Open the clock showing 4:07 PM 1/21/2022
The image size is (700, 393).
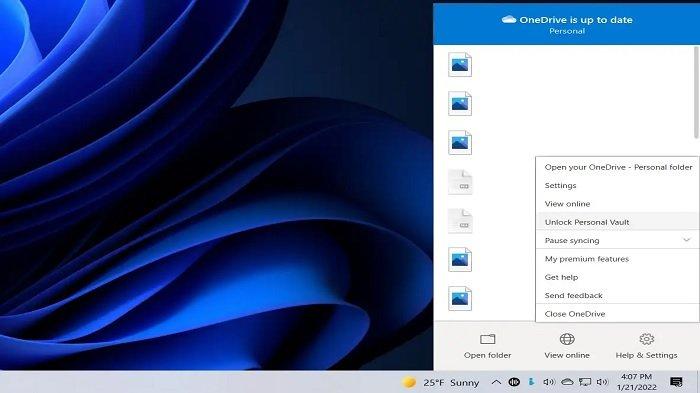click(637, 382)
